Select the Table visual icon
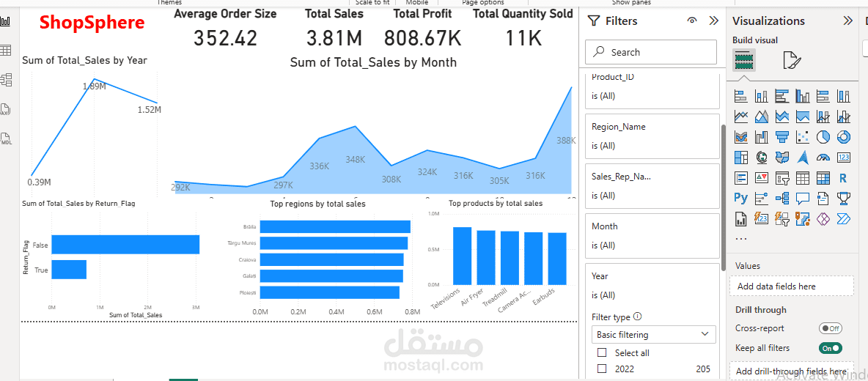868x381 pixels. pyautogui.click(x=803, y=178)
